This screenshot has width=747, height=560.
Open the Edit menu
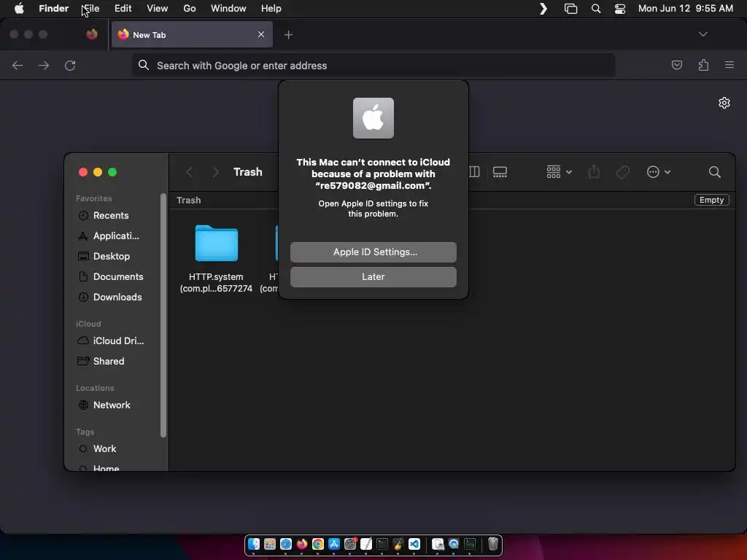123,8
